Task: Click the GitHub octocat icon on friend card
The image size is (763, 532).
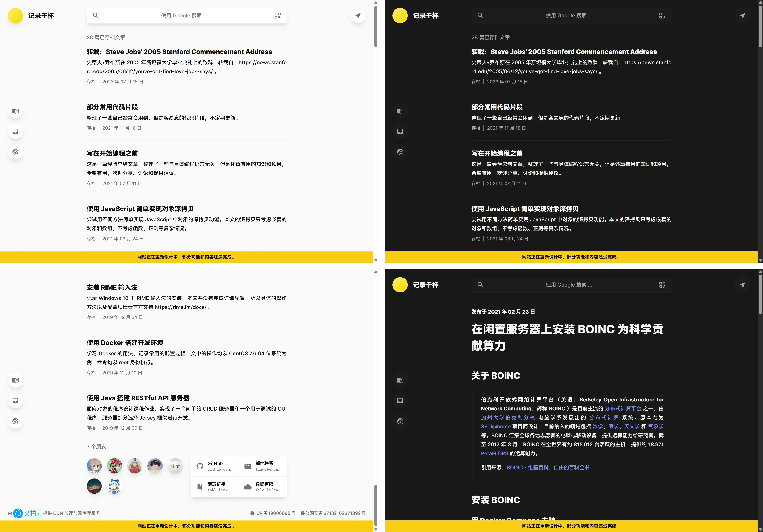Action: tap(200, 466)
